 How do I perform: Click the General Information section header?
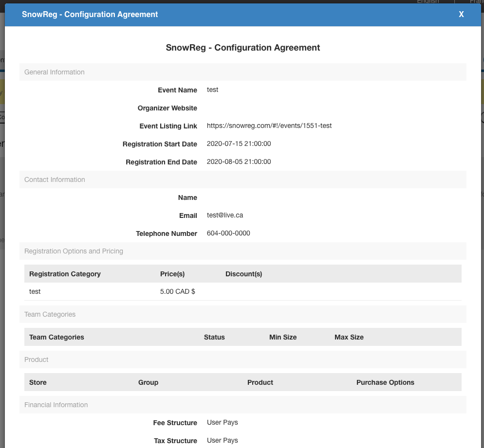pos(55,72)
